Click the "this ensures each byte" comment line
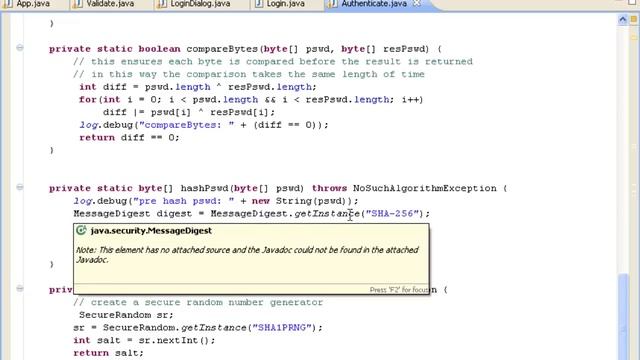The width and height of the screenshot is (640, 360). click(x=273, y=62)
